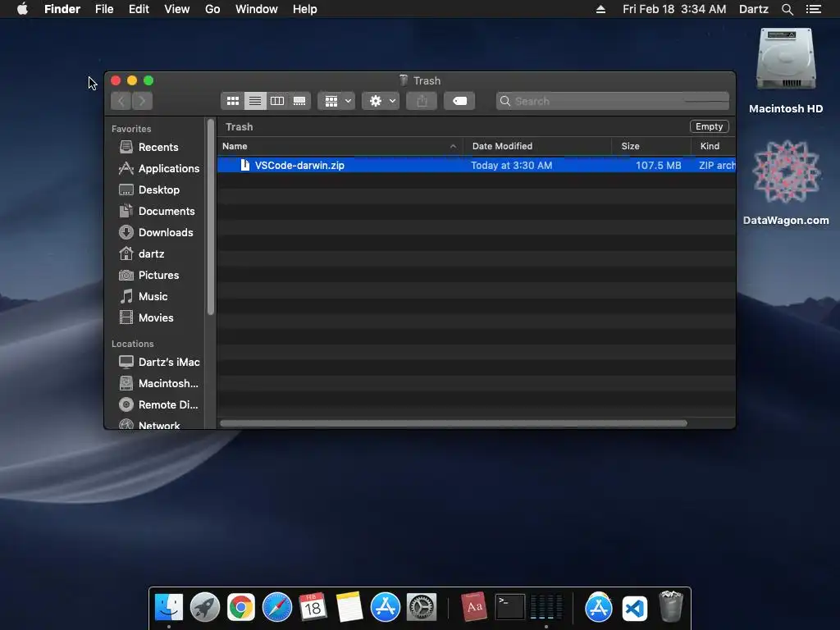This screenshot has height=630, width=840.
Task: Open Finder from the Dock
Action: click(169, 608)
